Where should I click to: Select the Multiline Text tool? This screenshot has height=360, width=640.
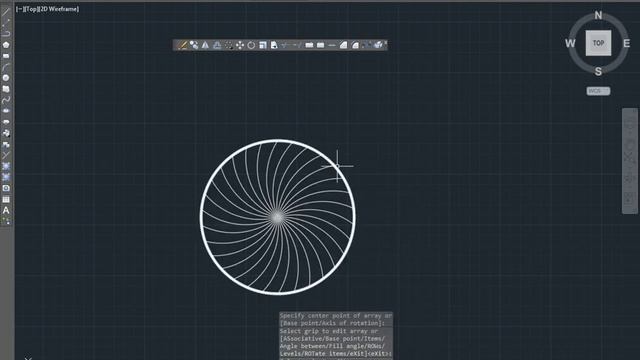tap(6, 210)
